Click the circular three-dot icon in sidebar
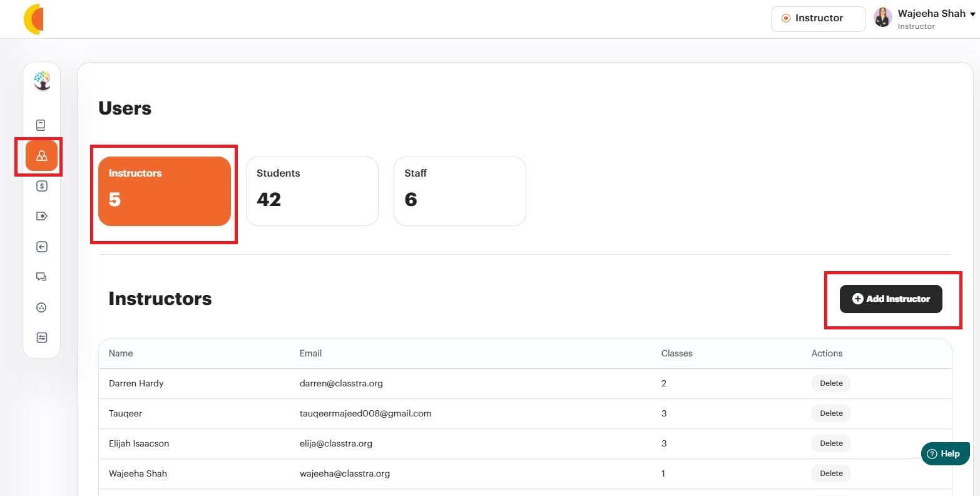This screenshot has width=980, height=496. (x=42, y=307)
